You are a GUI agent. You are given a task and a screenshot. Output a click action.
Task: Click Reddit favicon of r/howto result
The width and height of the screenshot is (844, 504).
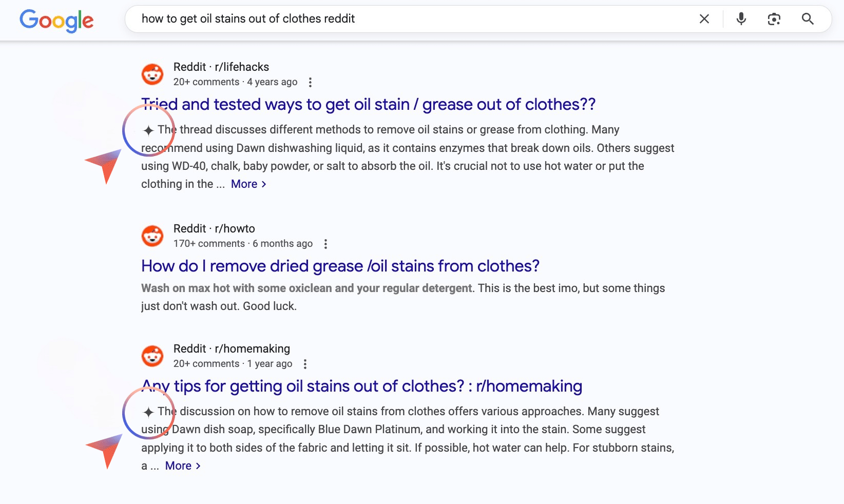point(152,236)
